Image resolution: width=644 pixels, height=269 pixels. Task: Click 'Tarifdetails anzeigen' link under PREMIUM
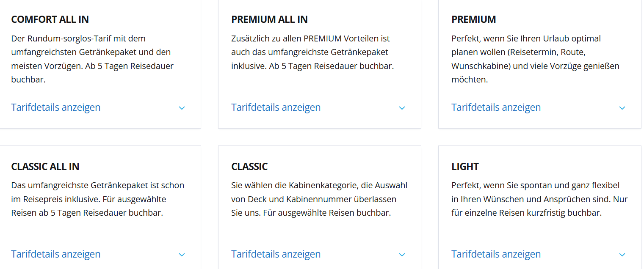coord(496,107)
